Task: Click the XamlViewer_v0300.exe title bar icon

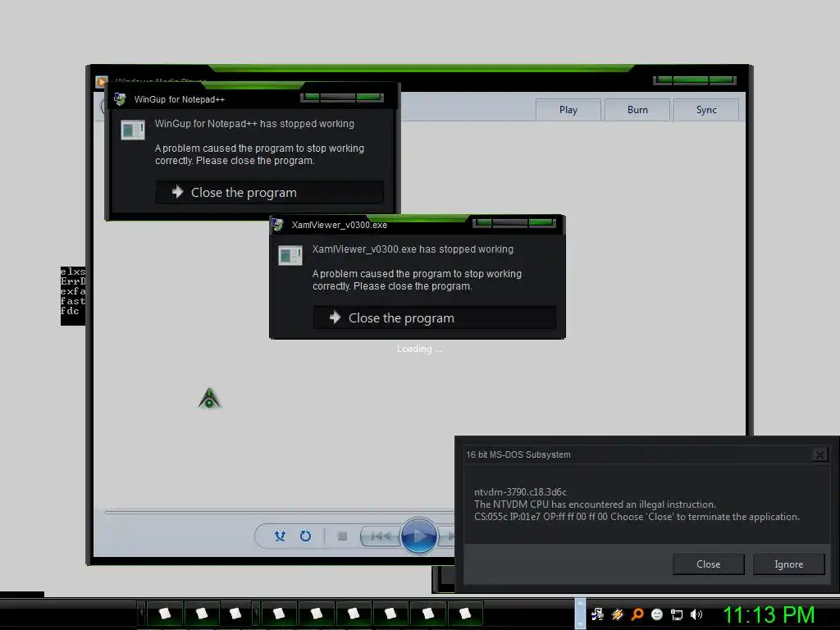Action: 277,225
